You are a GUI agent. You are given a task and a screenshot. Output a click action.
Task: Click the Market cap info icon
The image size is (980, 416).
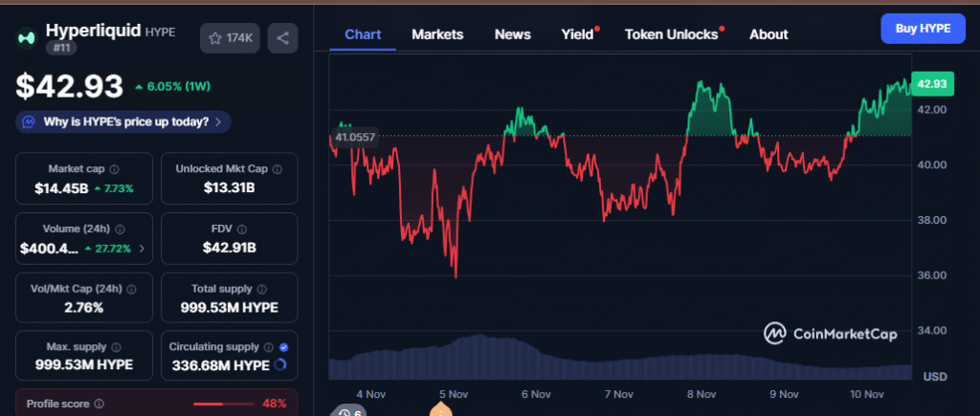click(115, 168)
